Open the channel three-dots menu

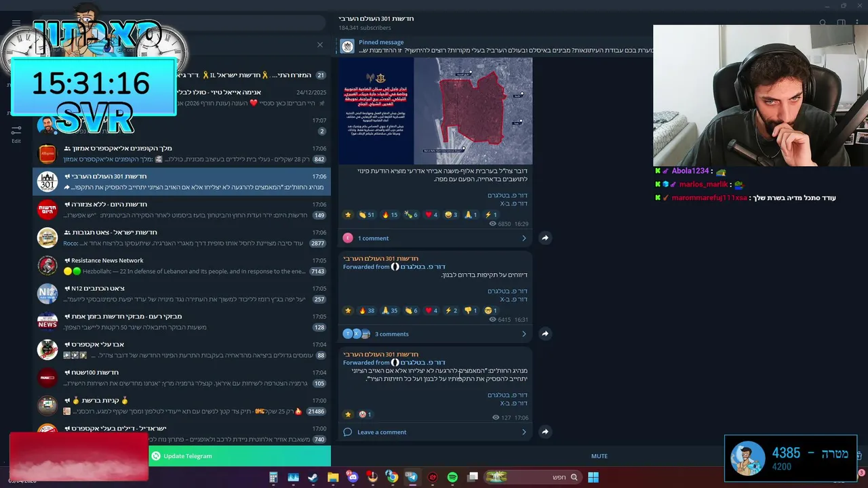tap(858, 23)
